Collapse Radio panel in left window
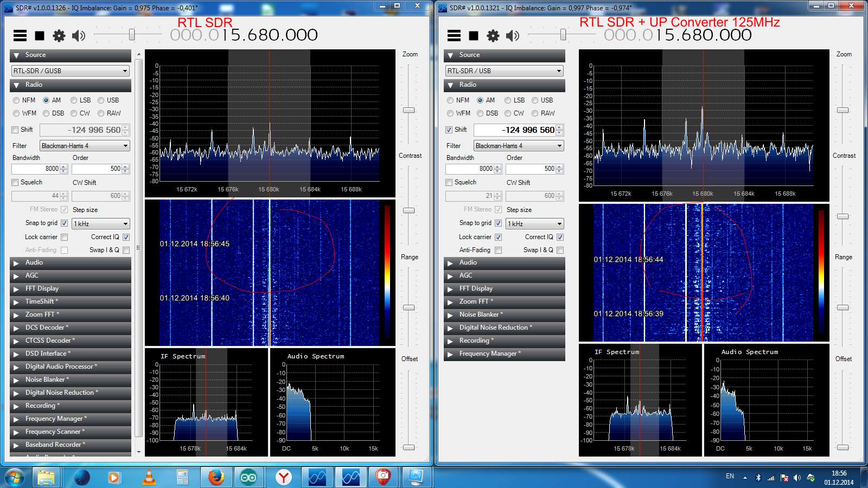Image resolution: width=868 pixels, height=488 pixels. click(71, 85)
